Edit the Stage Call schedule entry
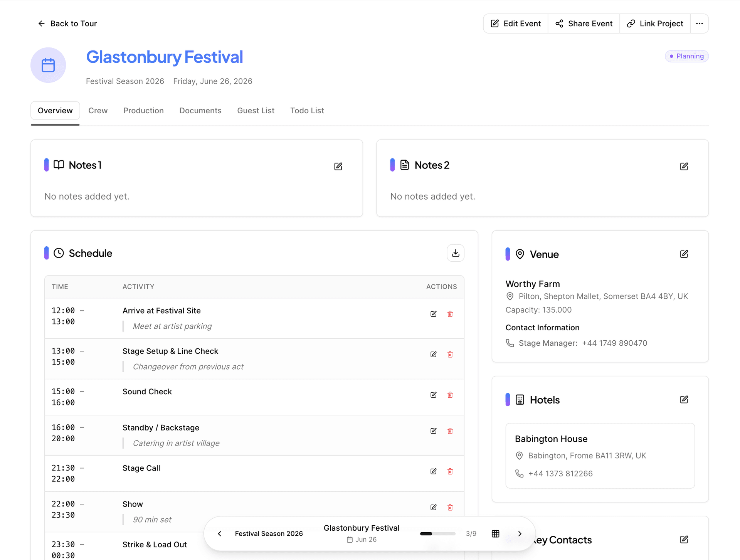This screenshot has height=560, width=740. point(433,471)
